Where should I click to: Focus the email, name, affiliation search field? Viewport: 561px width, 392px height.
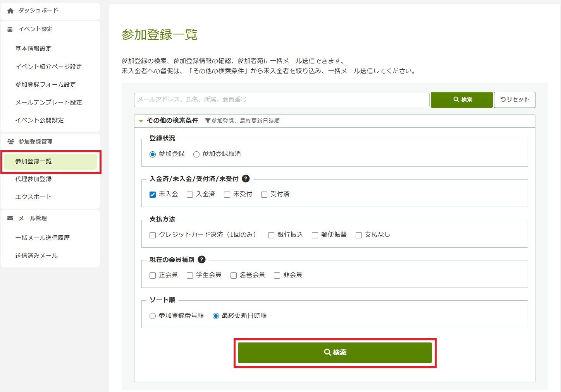[282, 100]
